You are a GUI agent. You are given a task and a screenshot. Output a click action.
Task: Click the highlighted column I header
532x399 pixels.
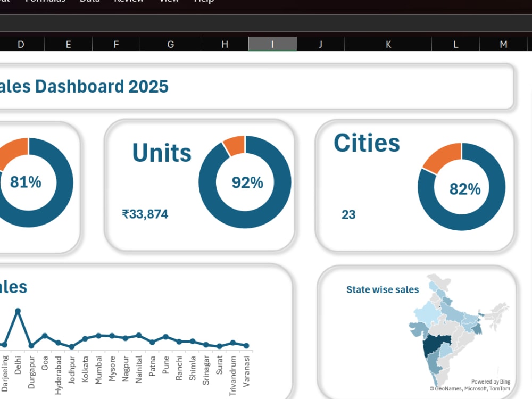272,44
